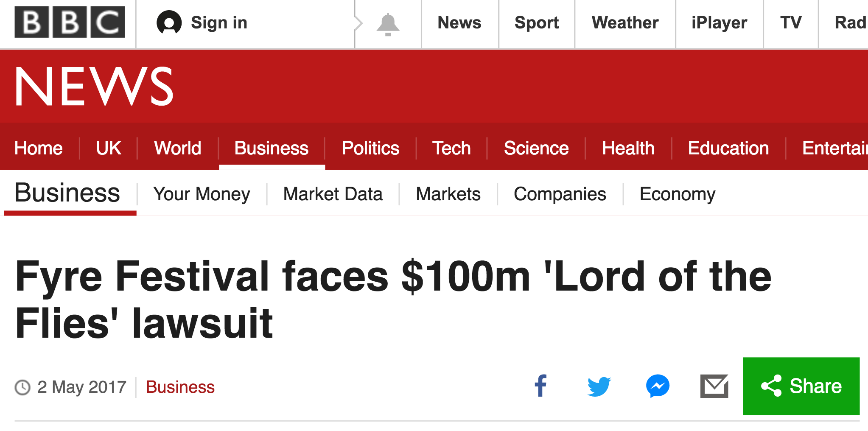Open the Economy sub-section link
This screenshot has height=431, width=868.
coord(677,194)
